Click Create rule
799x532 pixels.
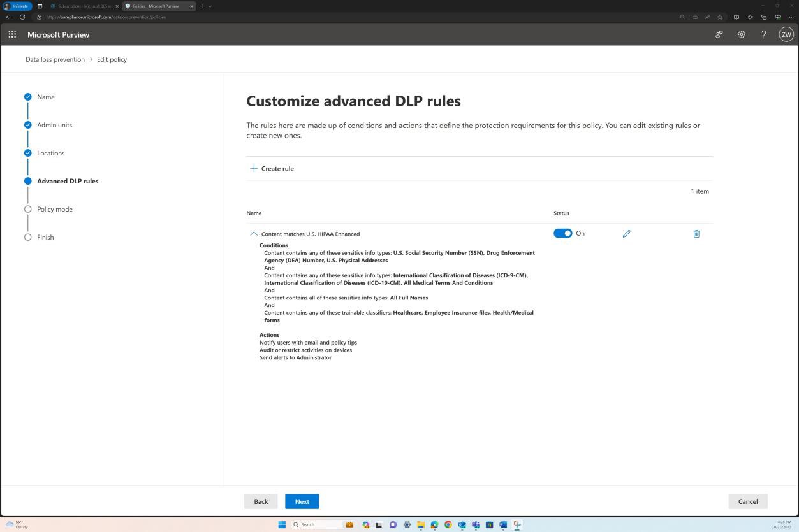point(272,168)
